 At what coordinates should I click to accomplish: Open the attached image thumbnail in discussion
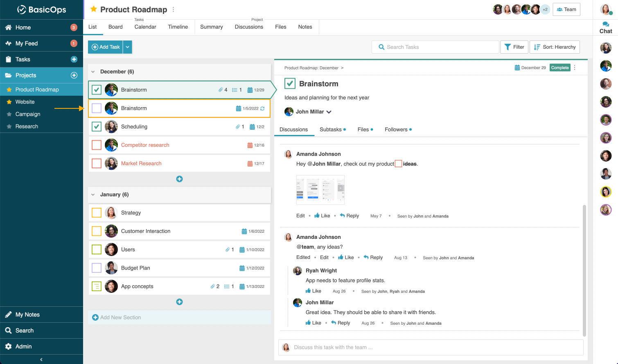(320, 190)
